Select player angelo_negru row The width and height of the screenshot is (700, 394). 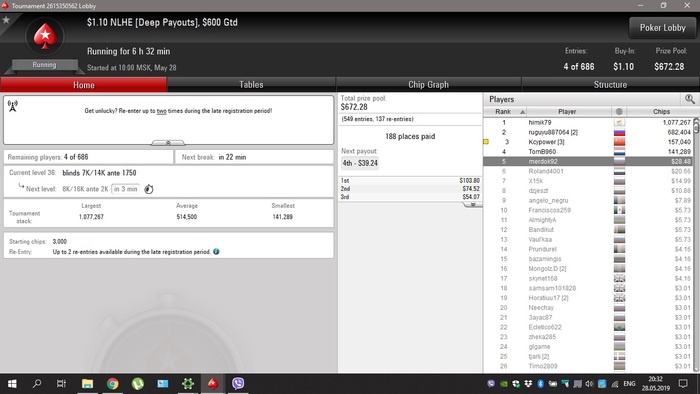[x=588, y=200]
